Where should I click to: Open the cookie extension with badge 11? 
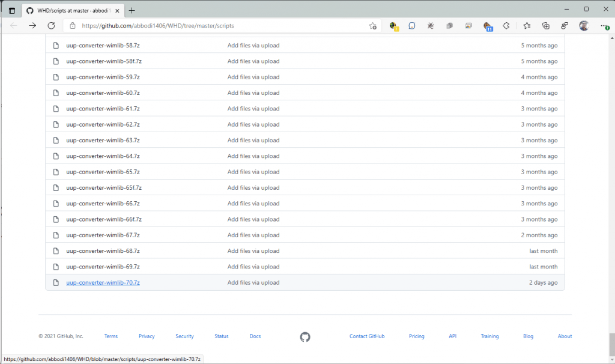coord(488,26)
